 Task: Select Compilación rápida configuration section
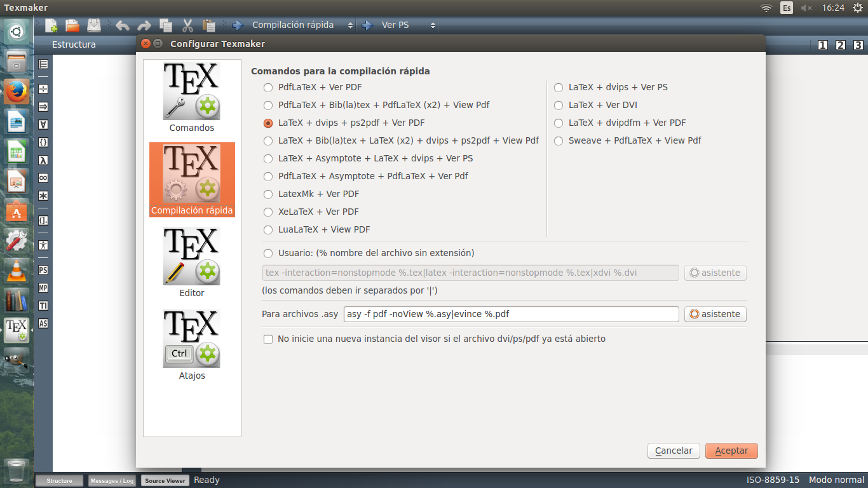[192, 180]
